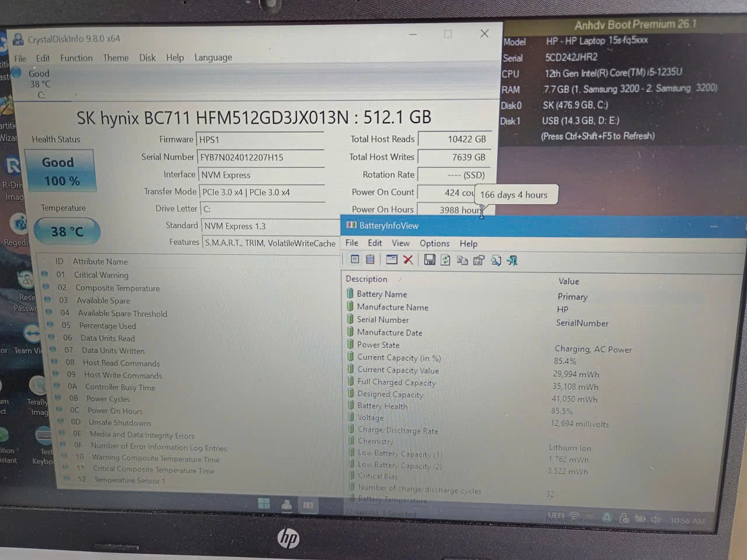The image size is (747, 560).
Task: Open BatteryInfoView Options menu
Action: coord(435,243)
